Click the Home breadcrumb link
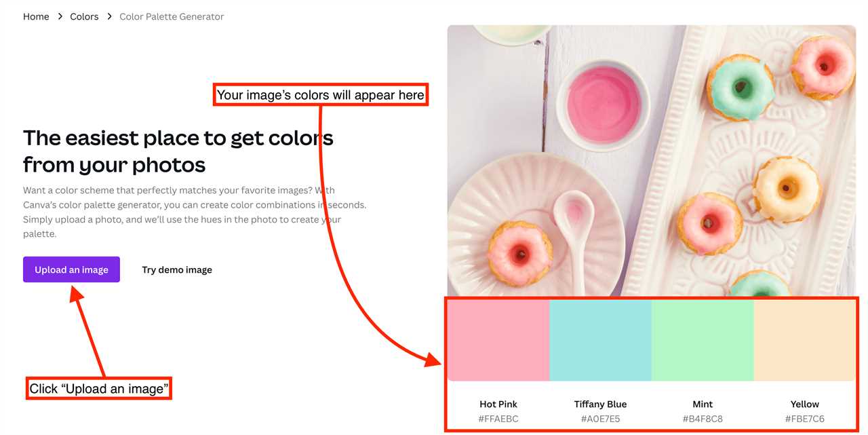 [36, 16]
